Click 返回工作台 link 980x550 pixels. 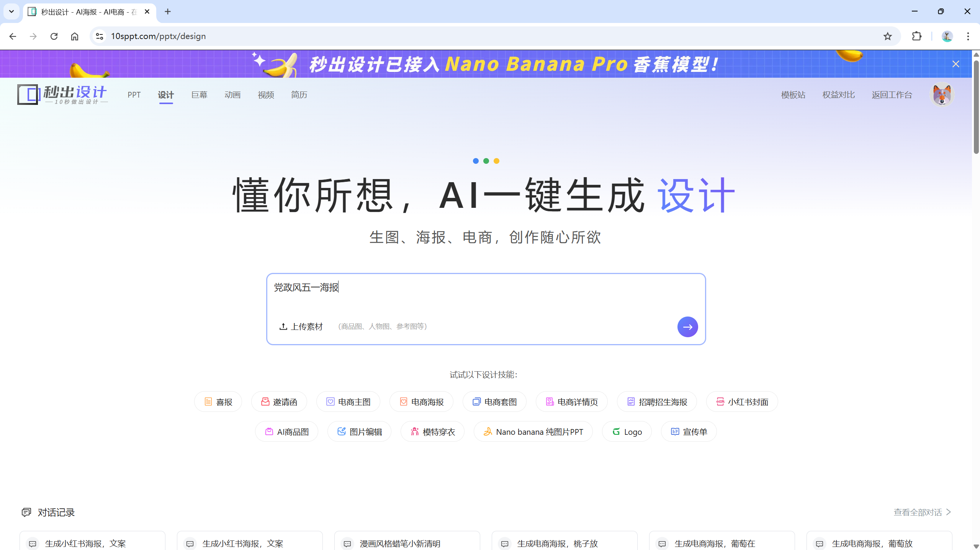(892, 95)
